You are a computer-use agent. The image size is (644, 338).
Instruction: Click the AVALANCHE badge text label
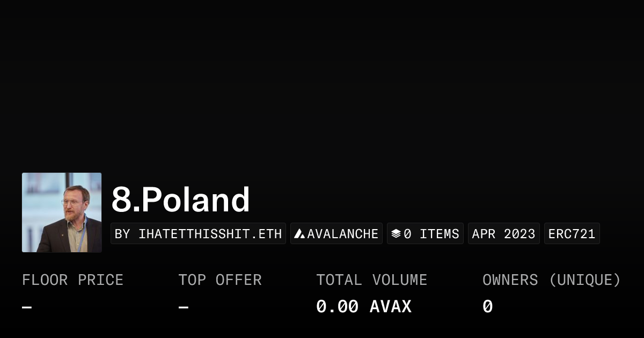point(342,233)
